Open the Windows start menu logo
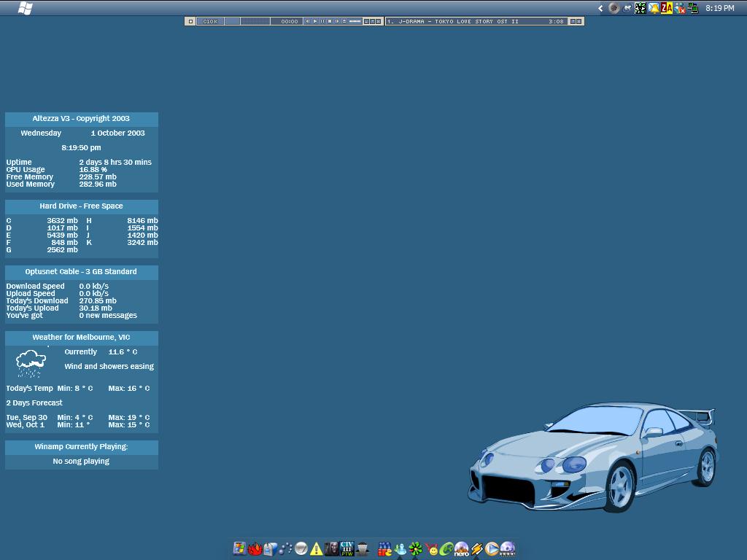Viewport: 747px width, 560px height. (x=26, y=8)
